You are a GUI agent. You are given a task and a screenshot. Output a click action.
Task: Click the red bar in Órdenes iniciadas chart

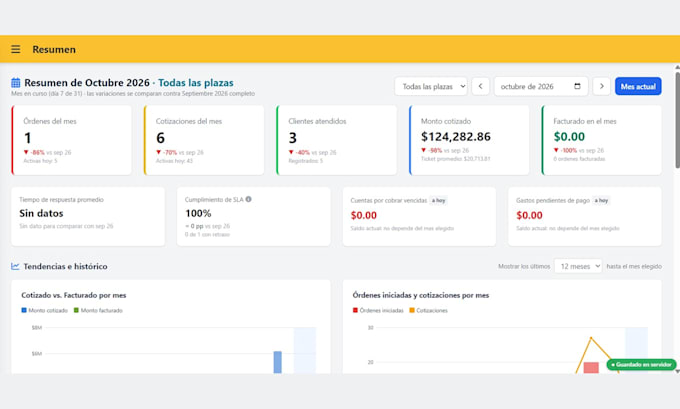(x=591, y=368)
